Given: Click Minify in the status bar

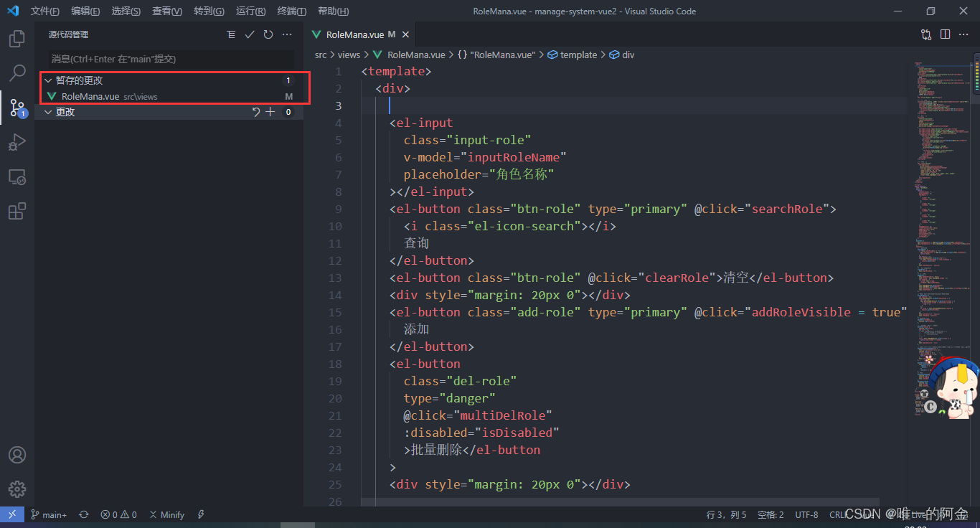Looking at the screenshot, I should click(166, 514).
